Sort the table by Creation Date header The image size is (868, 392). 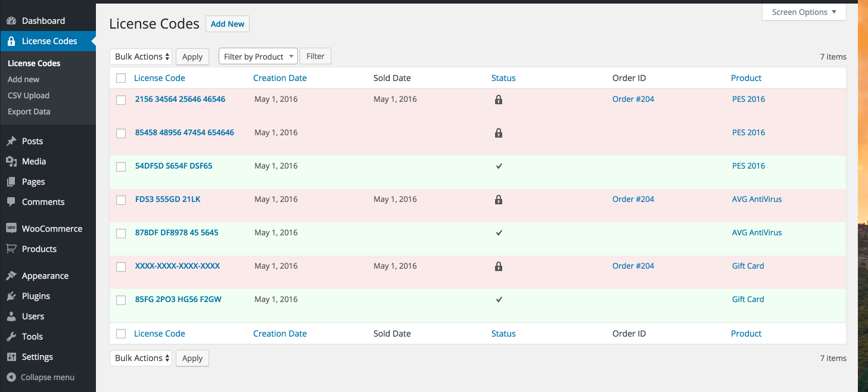[x=280, y=78]
